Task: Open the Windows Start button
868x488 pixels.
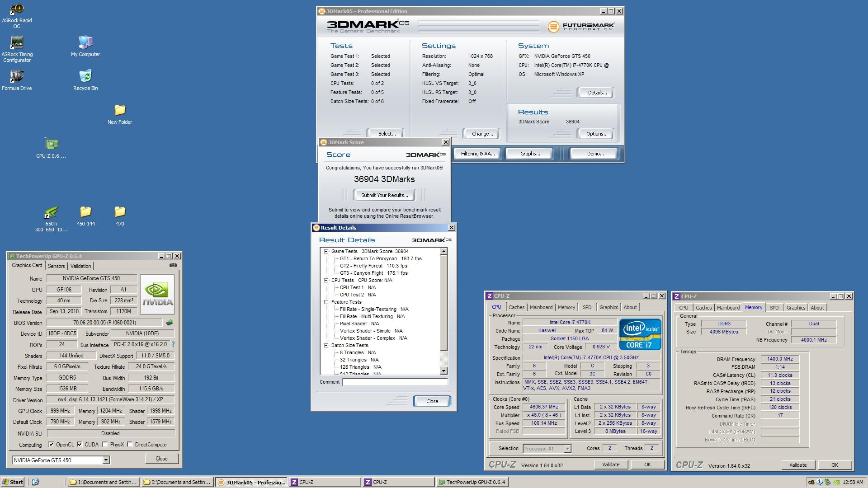Action: 13,482
